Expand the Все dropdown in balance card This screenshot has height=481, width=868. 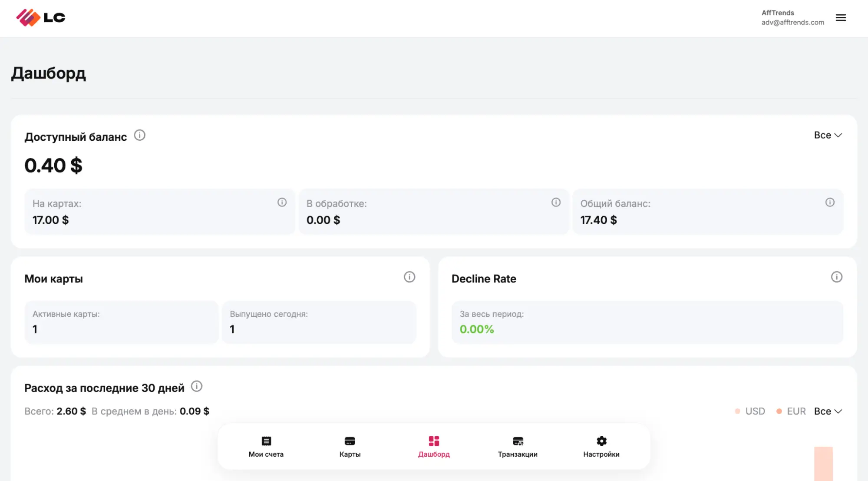828,135
